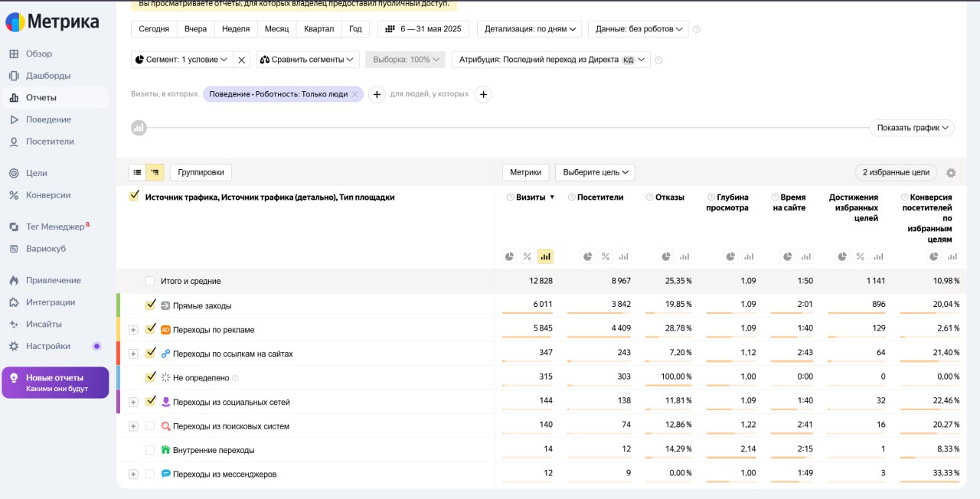Image resolution: width=980 pixels, height=499 pixels.
Task: Click bar chart icon under Визиты column
Action: click(x=545, y=256)
